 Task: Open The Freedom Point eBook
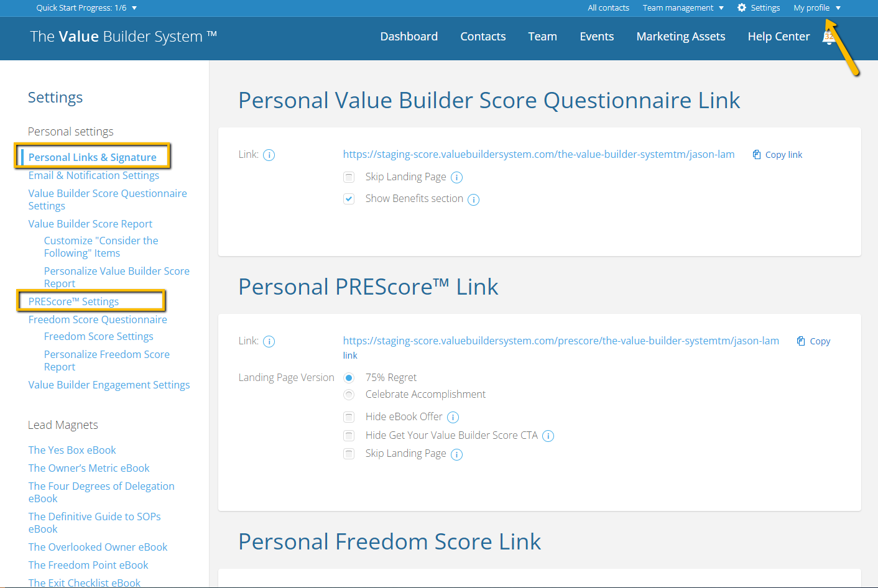click(88, 565)
